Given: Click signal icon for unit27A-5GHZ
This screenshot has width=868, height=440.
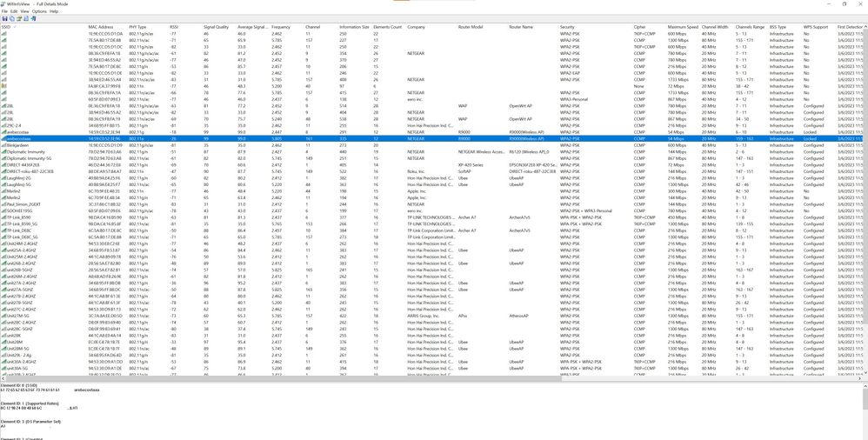Looking at the screenshot, I should tap(3, 290).
